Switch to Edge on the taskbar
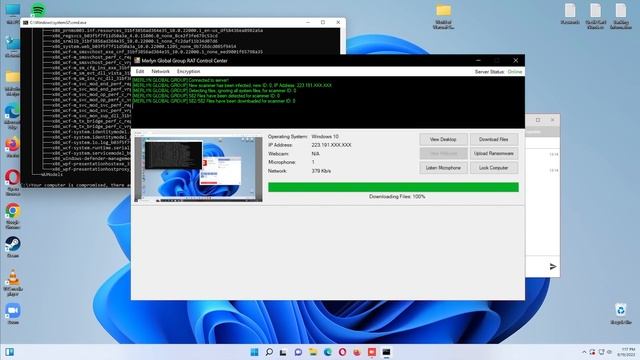The width and height of the screenshot is (640, 360). [x=327, y=352]
